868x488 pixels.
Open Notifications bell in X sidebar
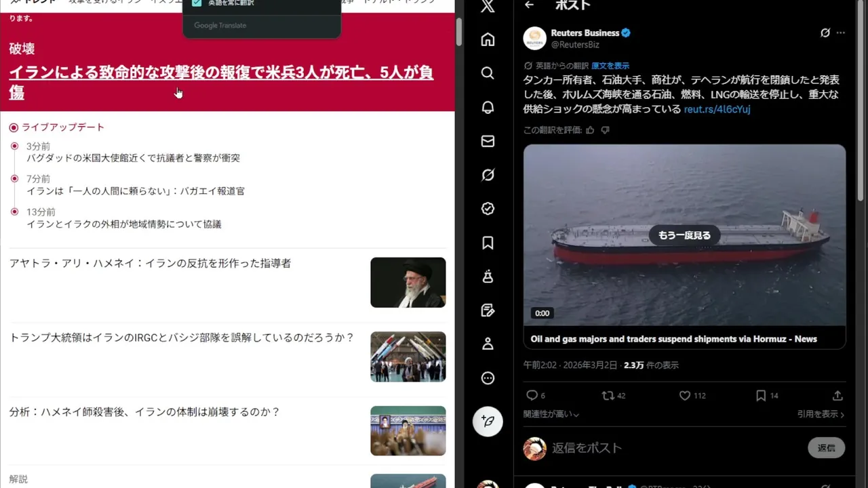click(488, 107)
